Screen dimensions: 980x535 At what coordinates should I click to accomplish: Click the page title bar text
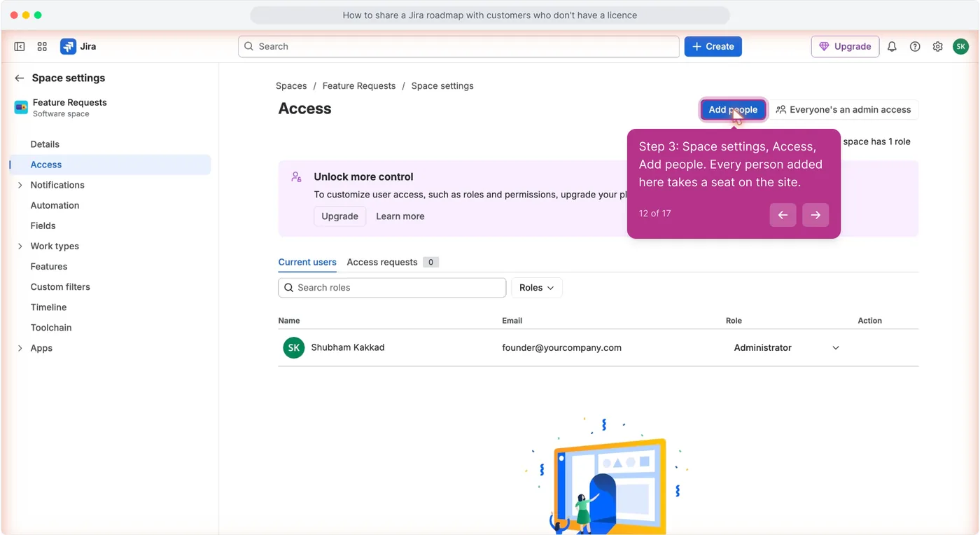[x=490, y=15]
